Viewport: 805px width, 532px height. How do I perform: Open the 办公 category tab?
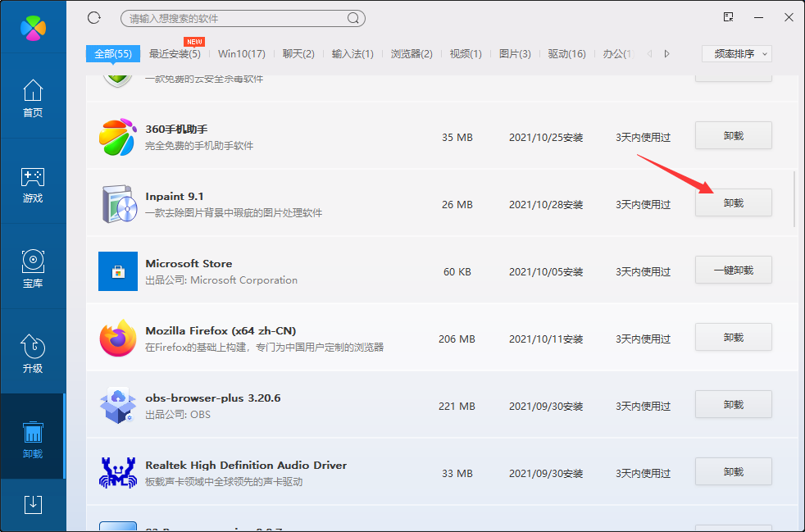click(619, 54)
